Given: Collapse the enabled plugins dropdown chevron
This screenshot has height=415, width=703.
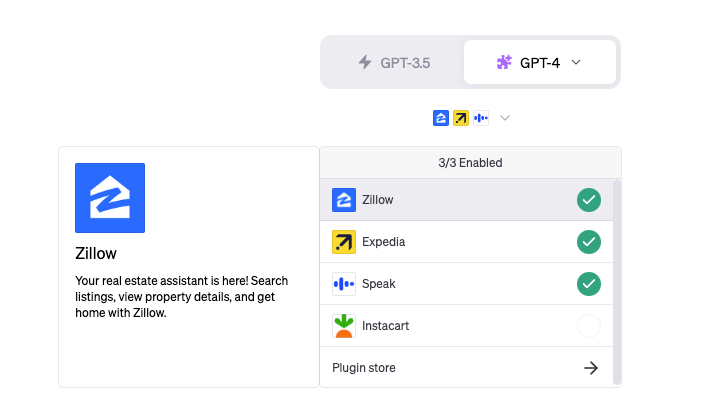Looking at the screenshot, I should [x=505, y=118].
